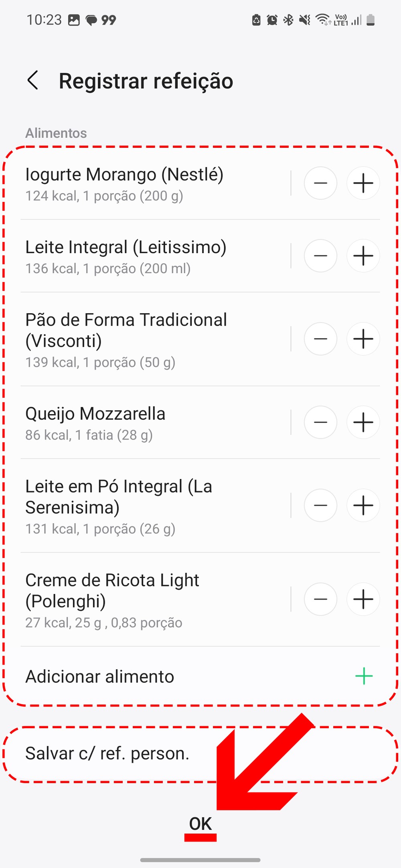Add one Pão de Forma Tradicional portion
Screen dimensions: 401x868
click(x=363, y=339)
